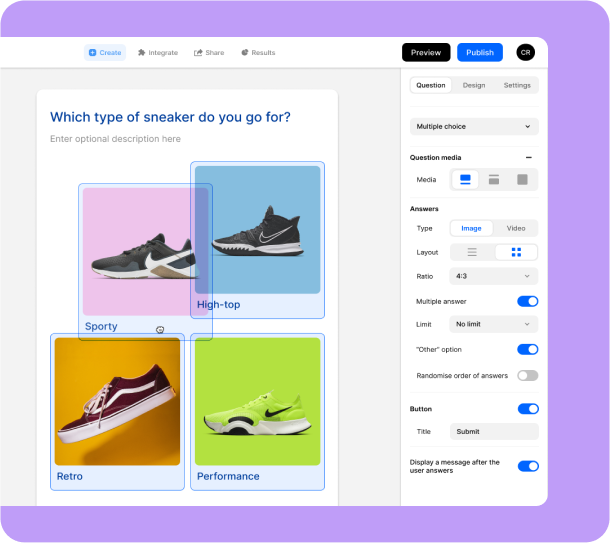Enable Randomise order of answers
This screenshot has width=610, height=543.
pos(527,376)
